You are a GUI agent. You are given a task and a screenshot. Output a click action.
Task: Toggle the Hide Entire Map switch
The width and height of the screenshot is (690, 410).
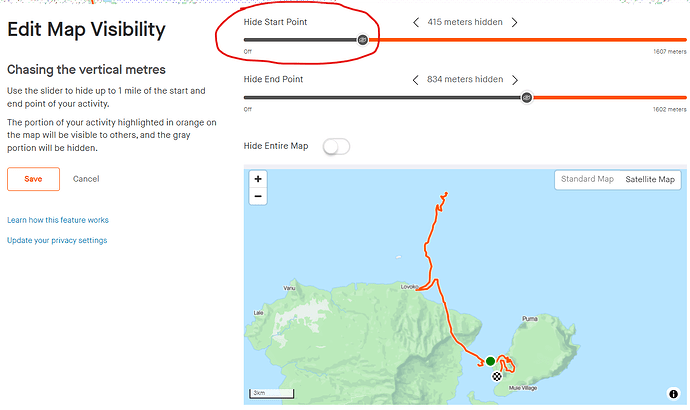[x=336, y=146]
